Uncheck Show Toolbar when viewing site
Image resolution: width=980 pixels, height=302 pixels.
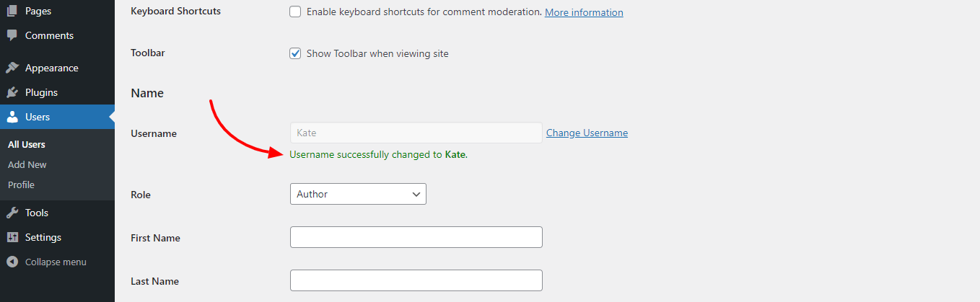295,53
